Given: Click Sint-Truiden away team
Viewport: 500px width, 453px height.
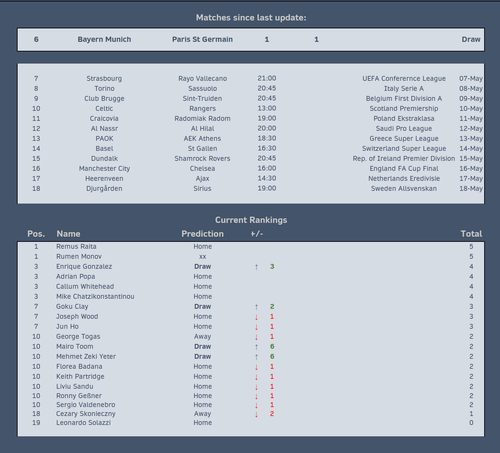Looking at the screenshot, I should coord(202,99).
